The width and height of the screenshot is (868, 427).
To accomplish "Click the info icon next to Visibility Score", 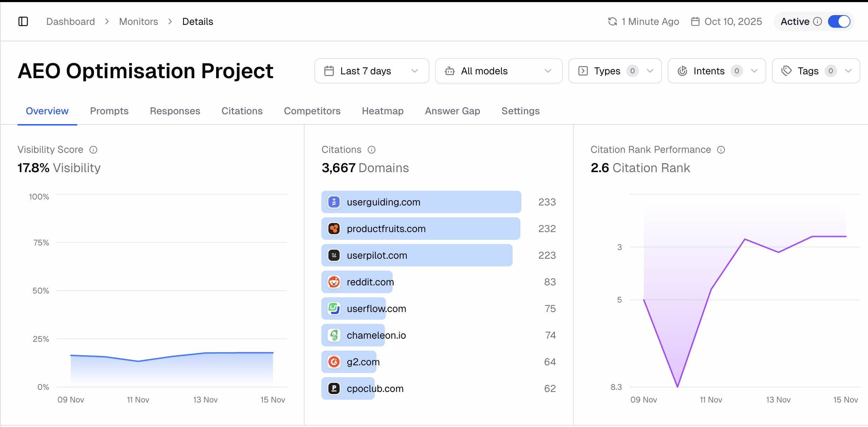I will (93, 150).
